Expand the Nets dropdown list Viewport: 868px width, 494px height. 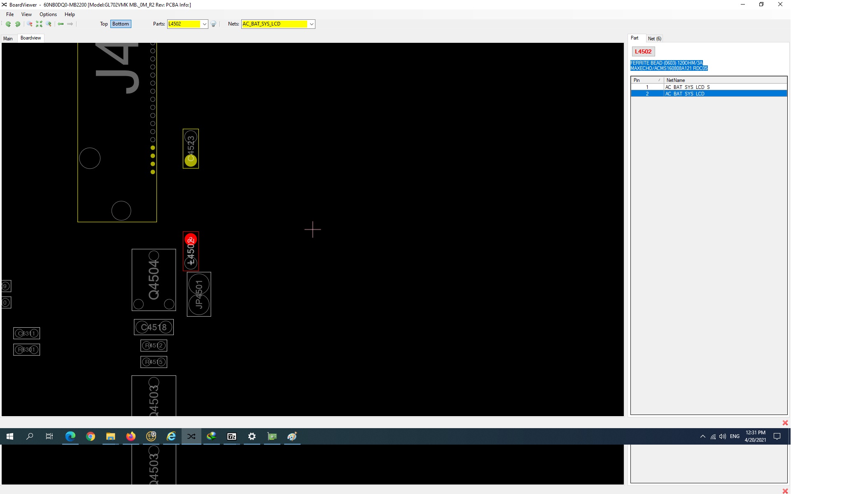(312, 24)
